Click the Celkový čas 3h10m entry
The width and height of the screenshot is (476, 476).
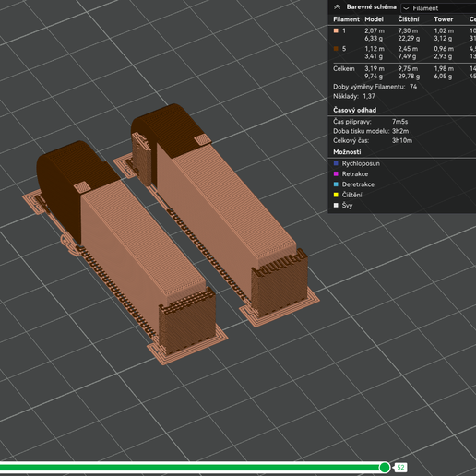[373, 141]
